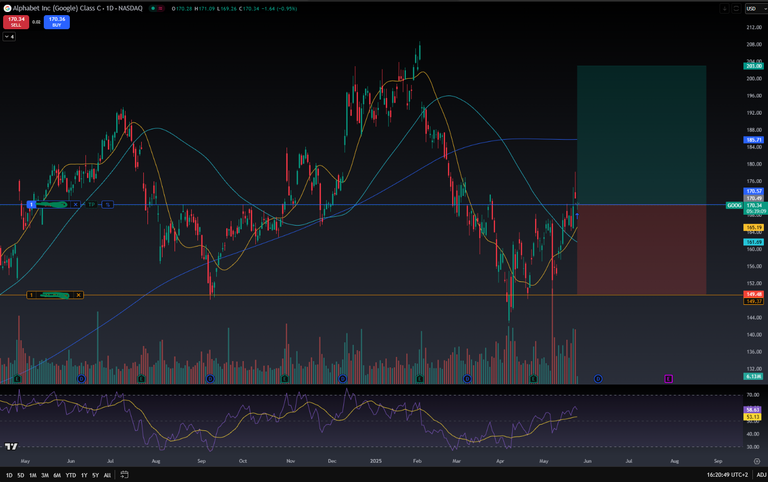Click the 185.71 blue price label
The height and width of the screenshot is (482, 768).
[x=754, y=140]
